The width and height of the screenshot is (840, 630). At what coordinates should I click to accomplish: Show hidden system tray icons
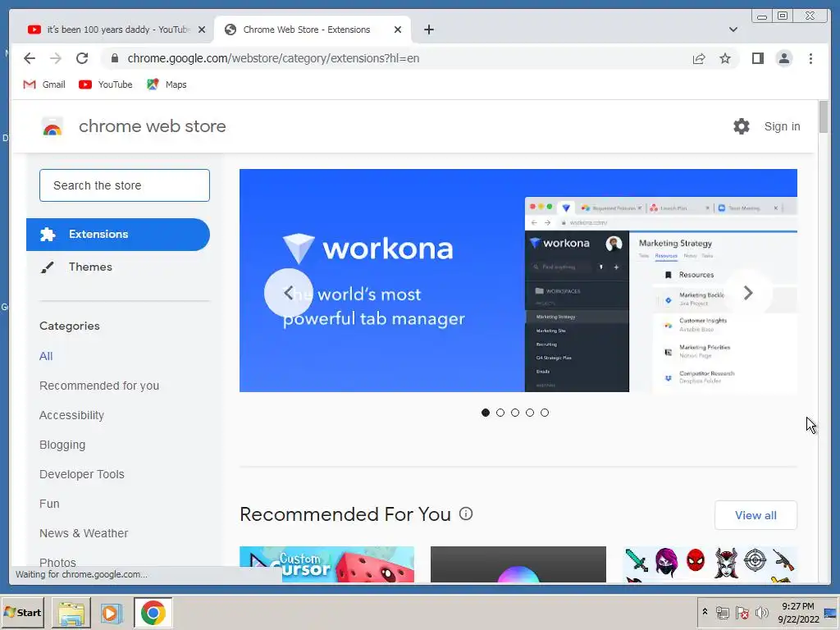tap(705, 612)
